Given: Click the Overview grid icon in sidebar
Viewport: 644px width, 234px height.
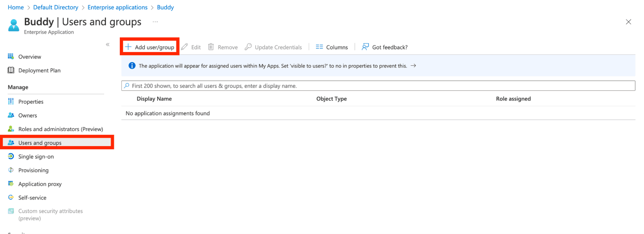Looking at the screenshot, I should (x=11, y=56).
